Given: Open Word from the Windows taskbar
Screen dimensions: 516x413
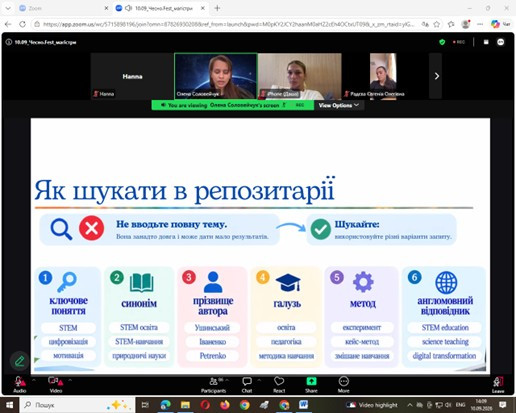Looking at the screenshot, I should pyautogui.click(x=303, y=405).
